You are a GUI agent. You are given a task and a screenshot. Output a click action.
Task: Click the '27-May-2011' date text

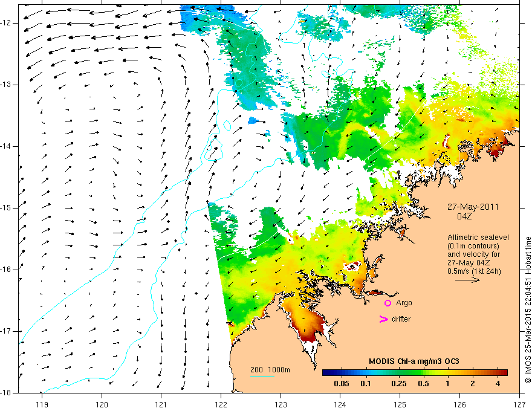click(x=473, y=207)
